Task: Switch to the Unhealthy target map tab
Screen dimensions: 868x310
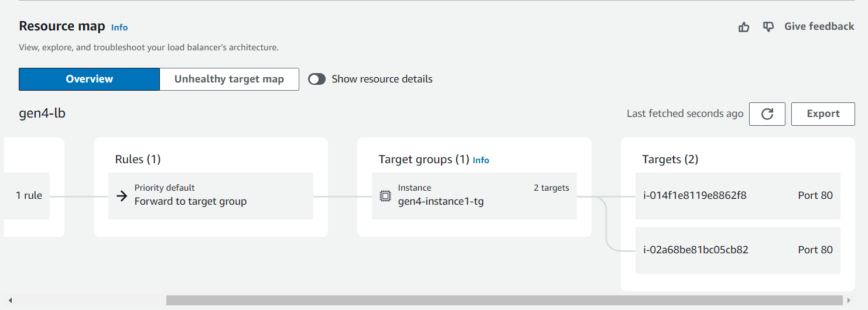Action: (229, 79)
